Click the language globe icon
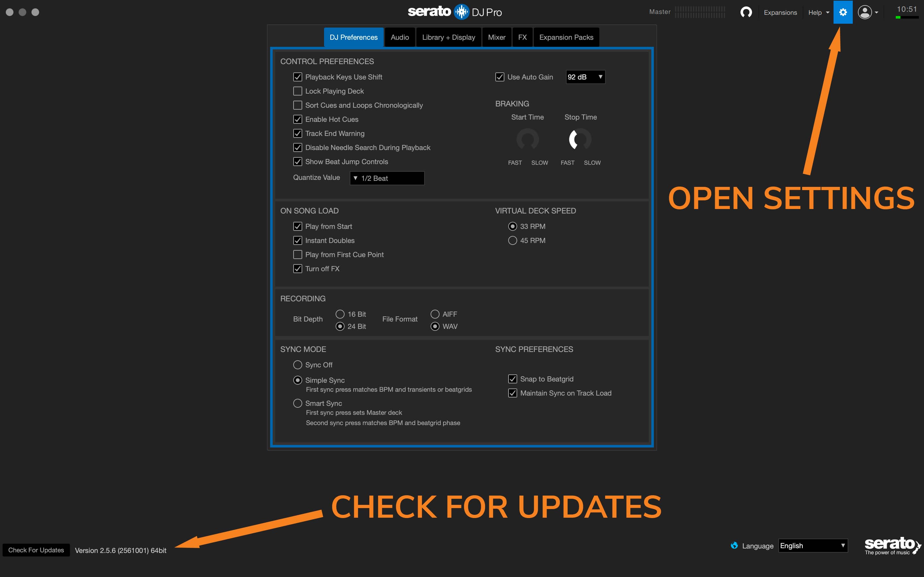924x577 pixels. point(735,545)
